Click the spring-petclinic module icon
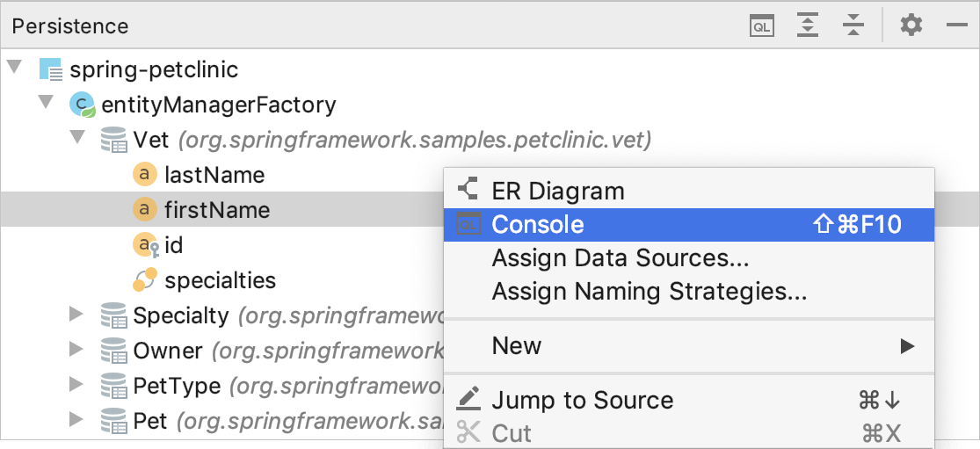Image resolution: width=980 pixels, height=449 pixels. (51, 69)
